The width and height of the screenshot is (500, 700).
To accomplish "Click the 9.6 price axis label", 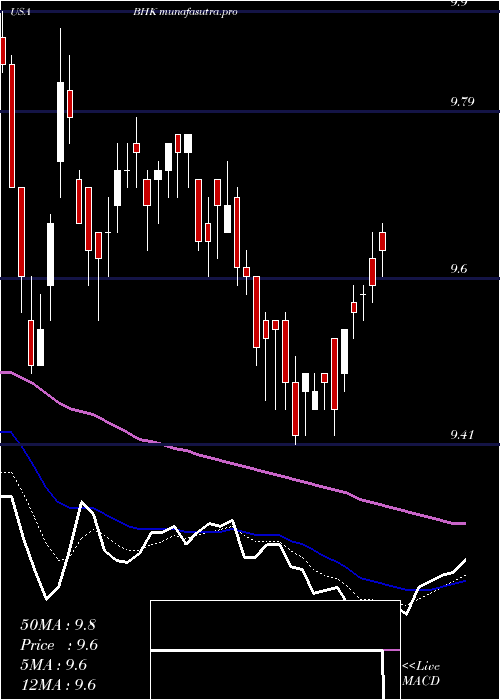I will 459,269.
